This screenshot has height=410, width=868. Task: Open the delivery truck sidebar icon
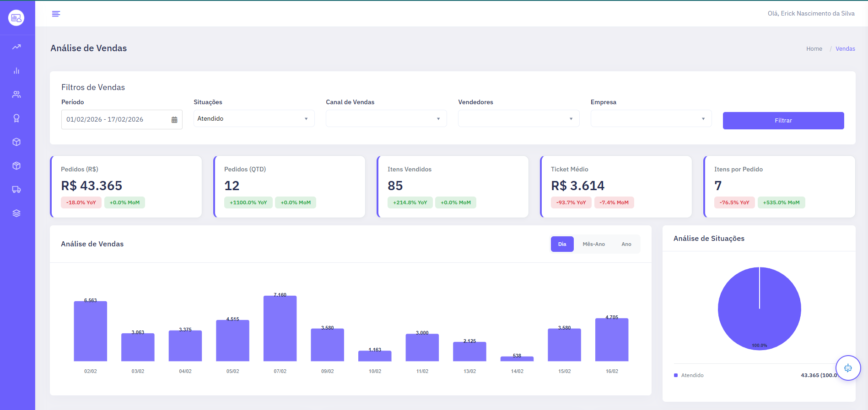click(16, 190)
